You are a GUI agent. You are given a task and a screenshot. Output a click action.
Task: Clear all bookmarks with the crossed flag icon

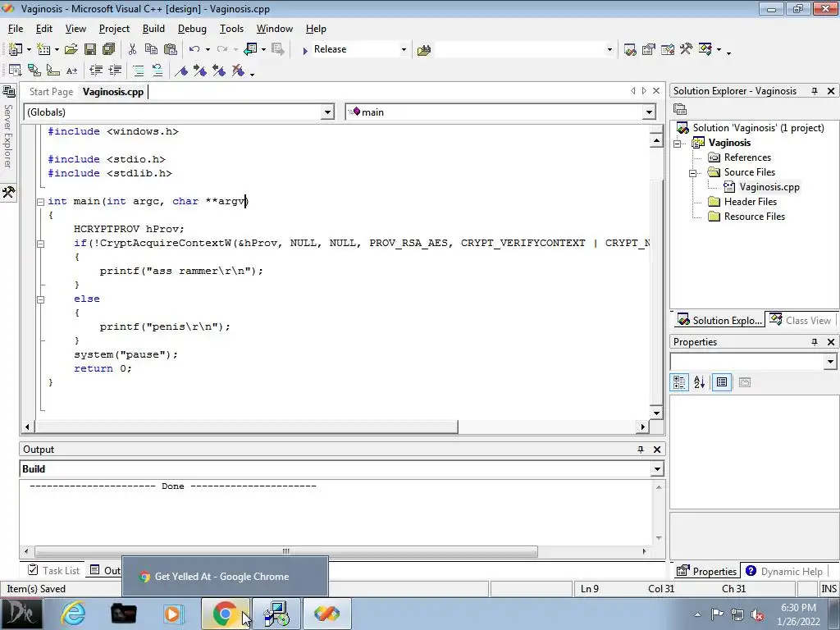point(238,71)
